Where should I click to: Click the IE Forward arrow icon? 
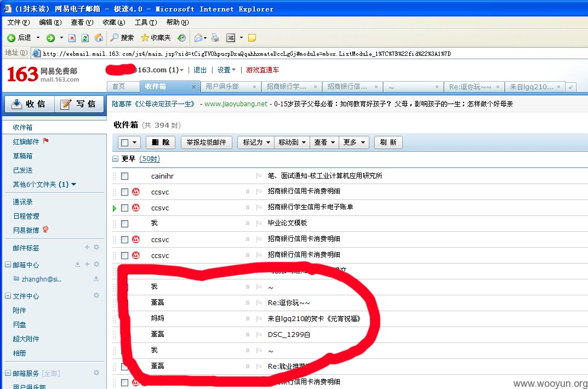50,38
